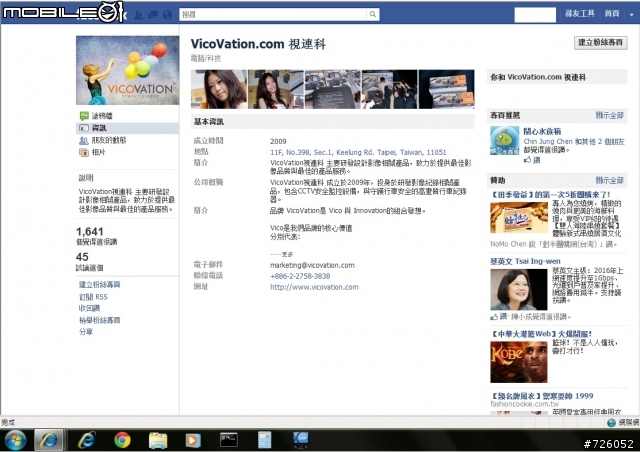Open the 尋友工具 header link
The height and width of the screenshot is (452, 640).
pyautogui.click(x=580, y=14)
